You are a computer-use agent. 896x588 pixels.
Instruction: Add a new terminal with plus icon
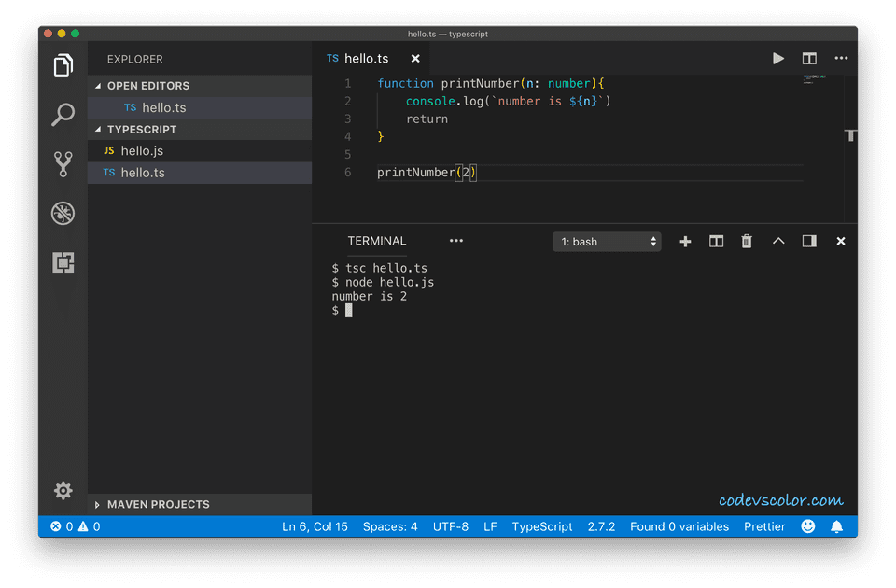[685, 242]
